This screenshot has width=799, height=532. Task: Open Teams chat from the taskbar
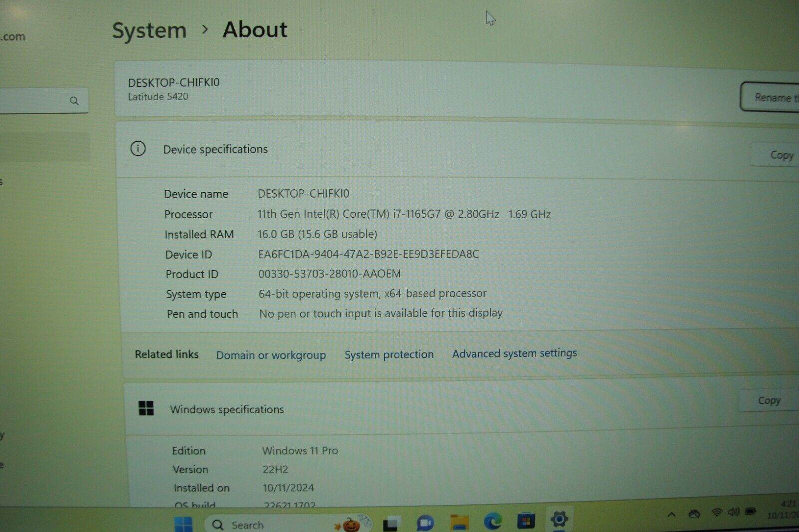click(425, 522)
